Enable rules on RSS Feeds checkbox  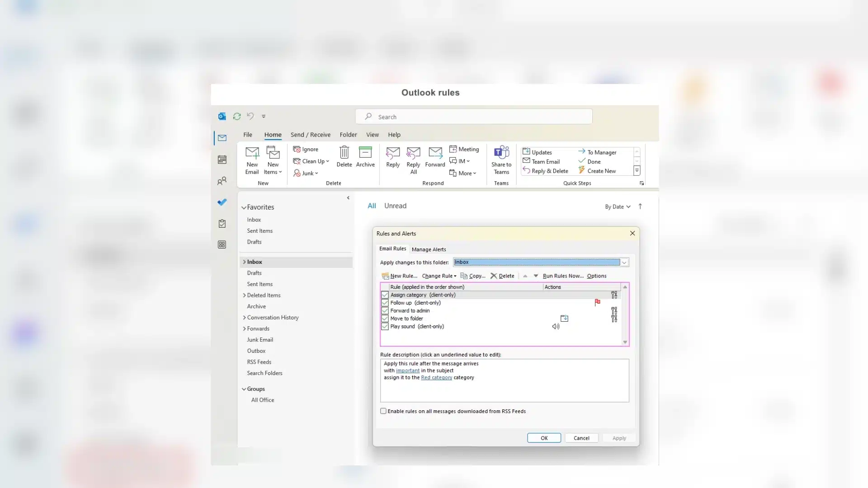(x=383, y=411)
